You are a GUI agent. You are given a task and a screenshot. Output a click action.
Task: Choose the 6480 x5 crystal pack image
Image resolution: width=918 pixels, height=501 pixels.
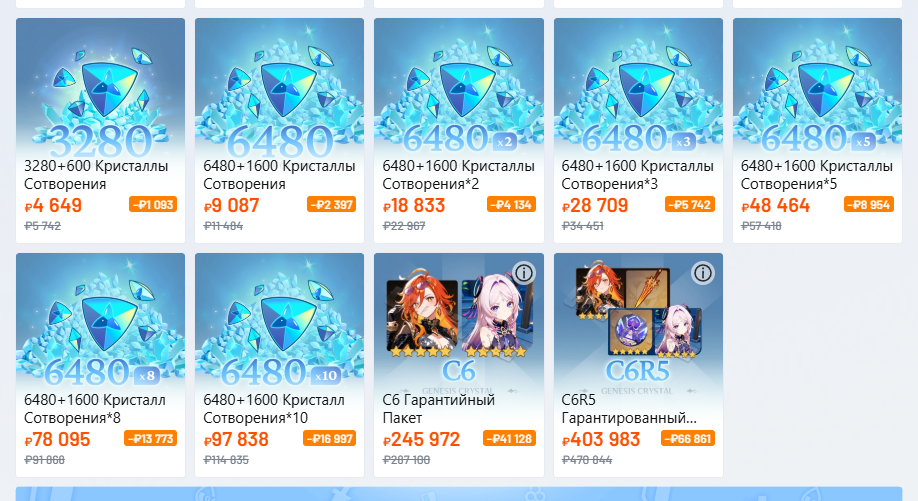click(817, 88)
